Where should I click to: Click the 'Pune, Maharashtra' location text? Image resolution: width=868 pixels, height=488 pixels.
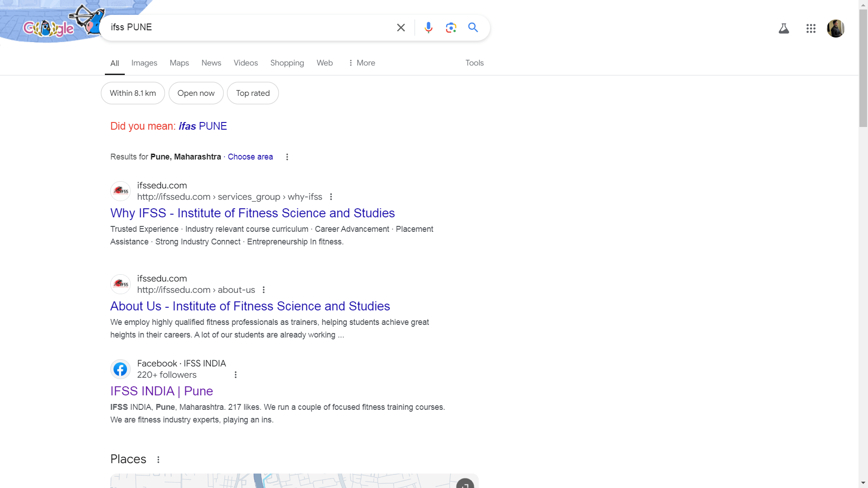[x=185, y=157]
